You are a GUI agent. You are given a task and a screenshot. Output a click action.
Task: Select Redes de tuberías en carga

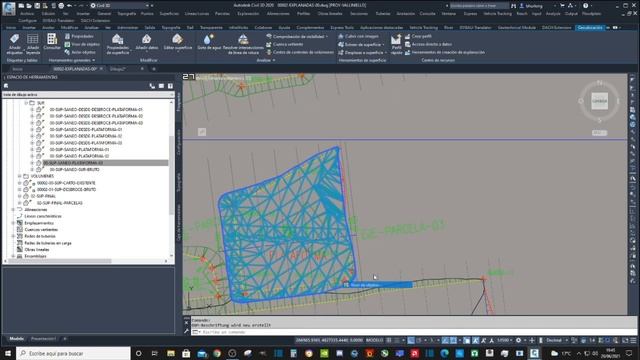(48, 243)
